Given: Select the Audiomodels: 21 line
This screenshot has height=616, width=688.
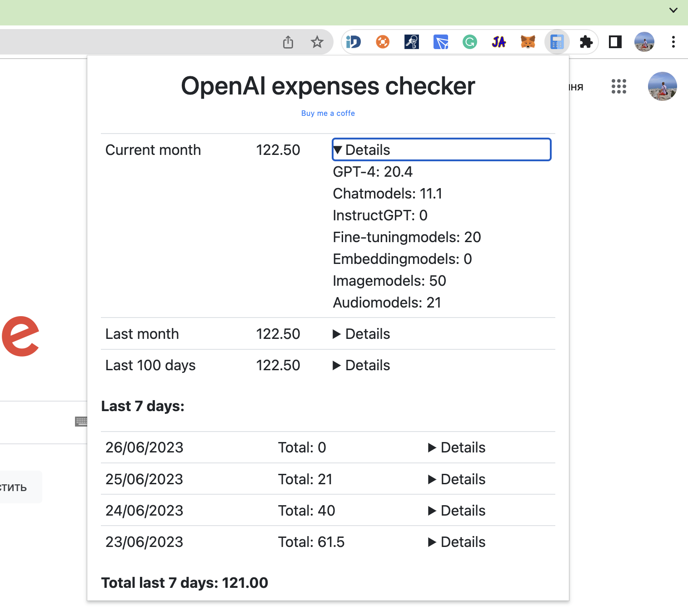Looking at the screenshot, I should (387, 303).
